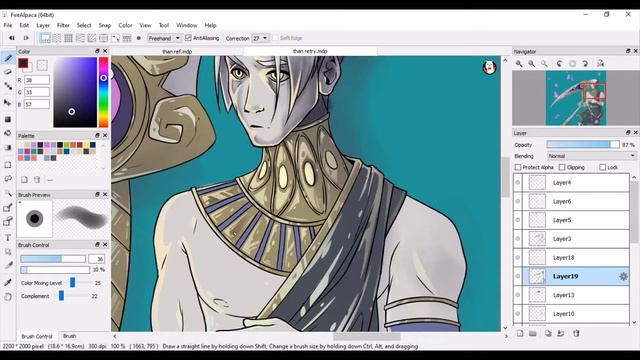Select the Select Pen tool
640x360 pixels.
8,208
